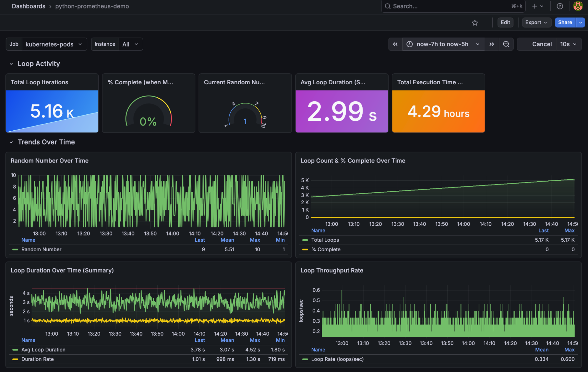This screenshot has width=588, height=372.
Task: Toggle Duration Rate series visibility
Action: (x=37, y=359)
